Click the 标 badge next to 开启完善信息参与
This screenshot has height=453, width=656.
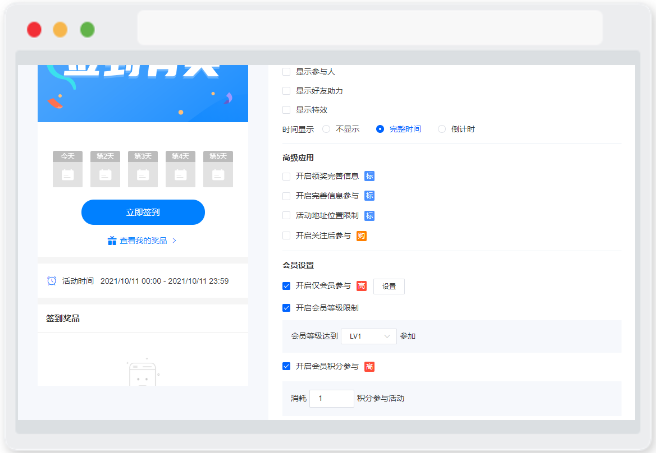pos(369,195)
